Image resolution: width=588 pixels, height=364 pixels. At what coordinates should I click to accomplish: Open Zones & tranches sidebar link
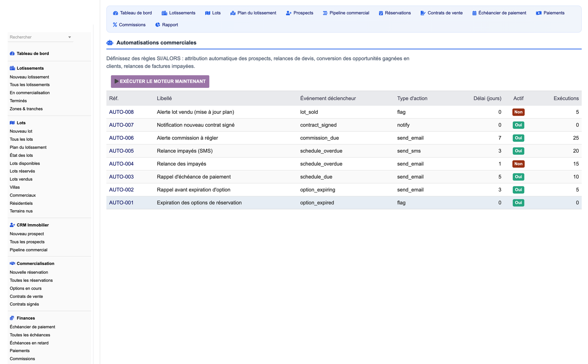click(x=26, y=109)
